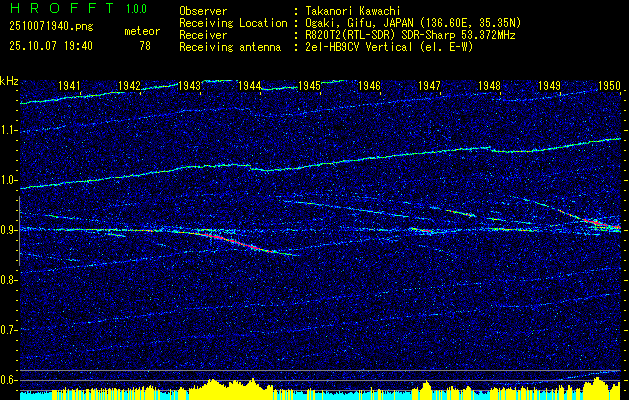This screenshot has width=629, height=400.
Task: Click the 1.1 kHz frequency label
Action: point(9,130)
